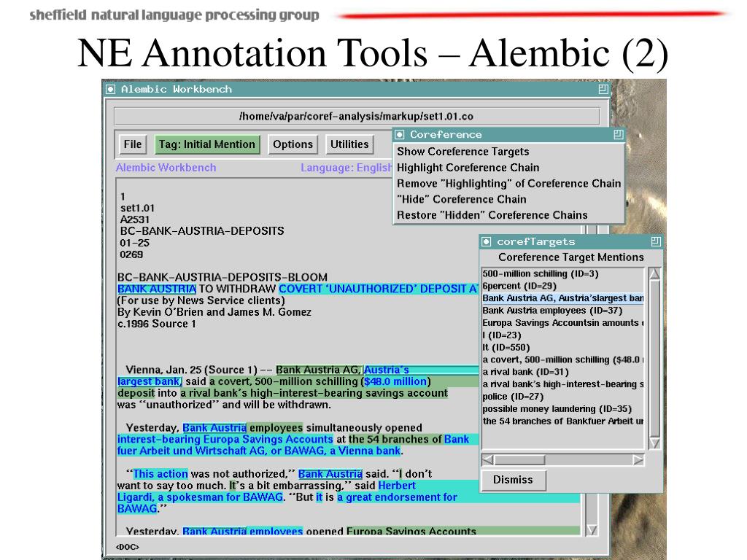This screenshot has width=747, height=560.
Task: Click the Coreference window menu icon
Action: point(400,135)
